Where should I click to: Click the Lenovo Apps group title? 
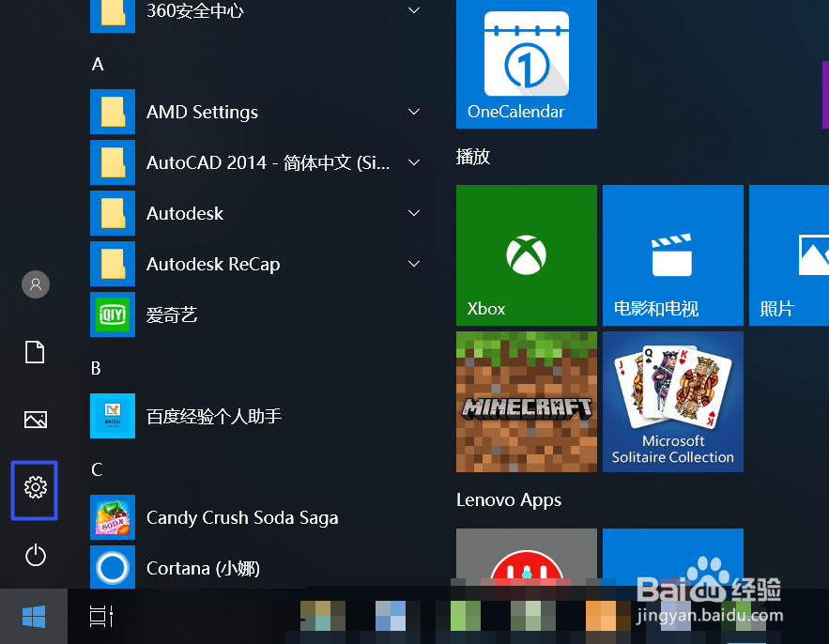(x=509, y=500)
